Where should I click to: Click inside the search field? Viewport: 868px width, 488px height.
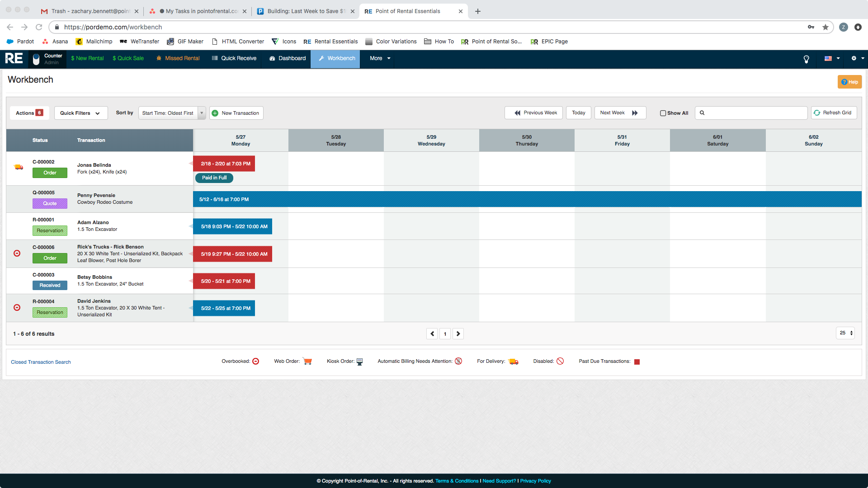750,113
